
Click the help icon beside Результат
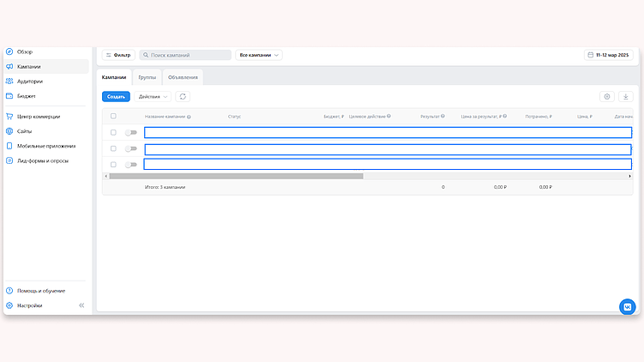pyautogui.click(x=442, y=117)
